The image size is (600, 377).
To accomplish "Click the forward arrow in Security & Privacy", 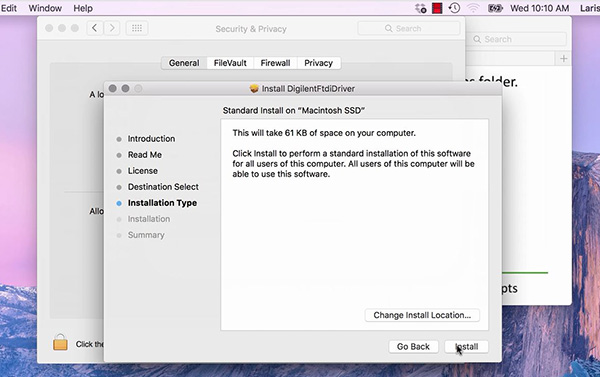I will click(112, 28).
